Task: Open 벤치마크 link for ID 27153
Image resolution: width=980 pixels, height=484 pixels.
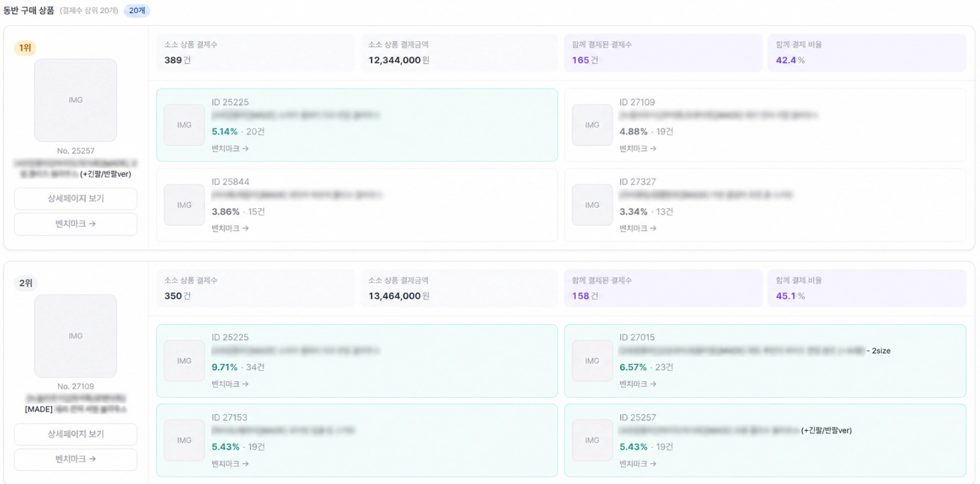Action: pos(230,464)
